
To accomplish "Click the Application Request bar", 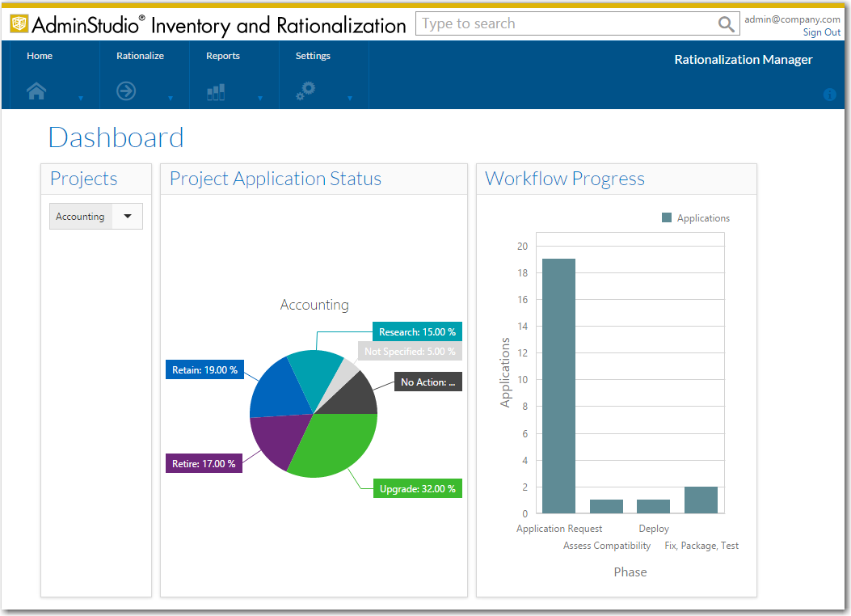I will point(558,386).
